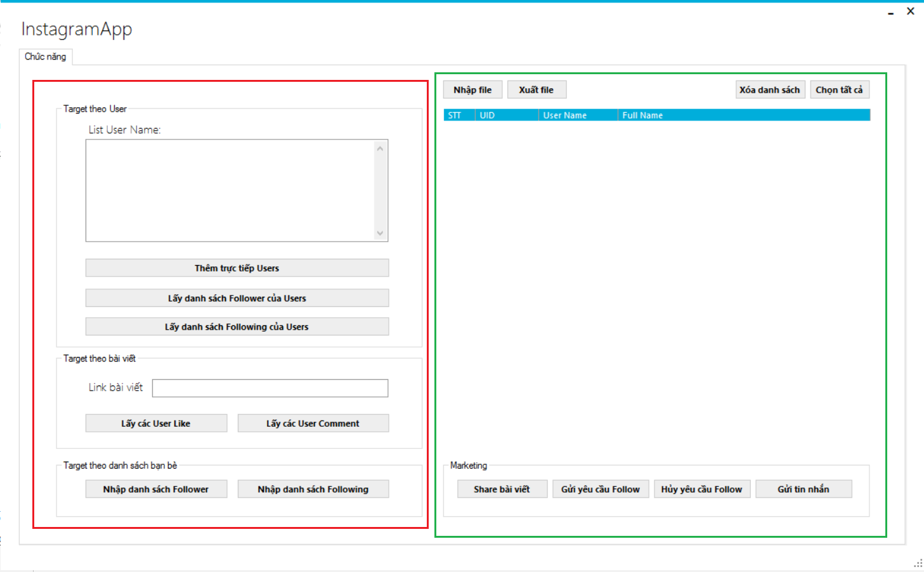The width and height of the screenshot is (924, 572).
Task: Sort by the User Name column header
Action: (578, 115)
